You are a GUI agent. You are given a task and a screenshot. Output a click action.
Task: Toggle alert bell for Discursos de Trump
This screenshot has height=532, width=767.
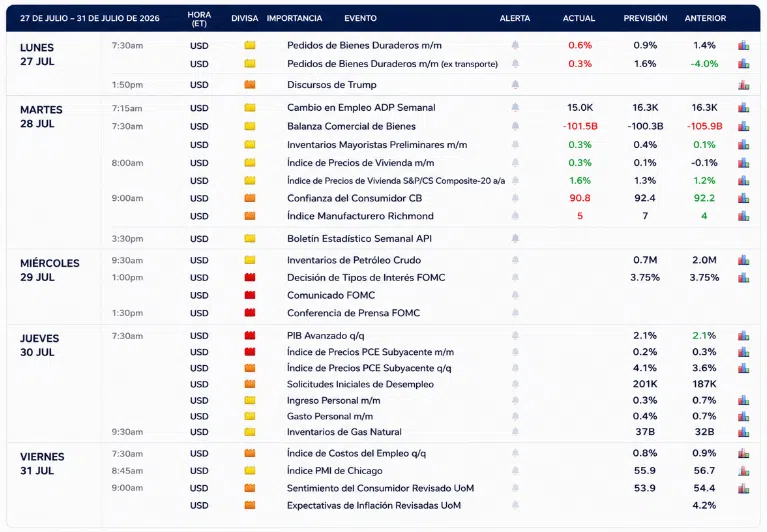coord(515,85)
